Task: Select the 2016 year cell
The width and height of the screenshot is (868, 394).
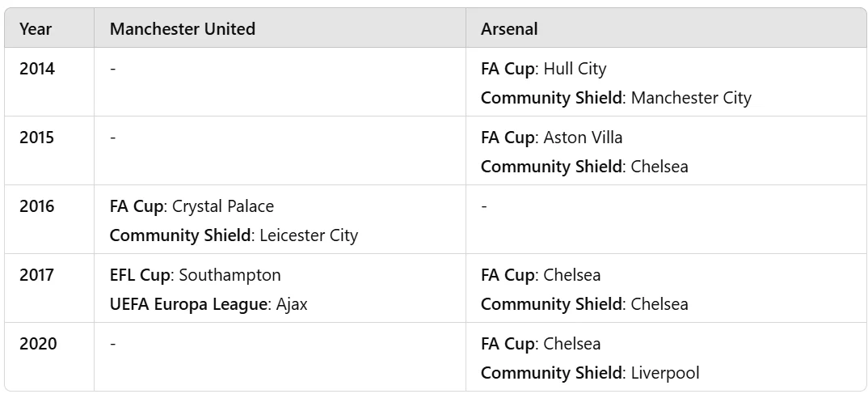Action: coord(37,206)
